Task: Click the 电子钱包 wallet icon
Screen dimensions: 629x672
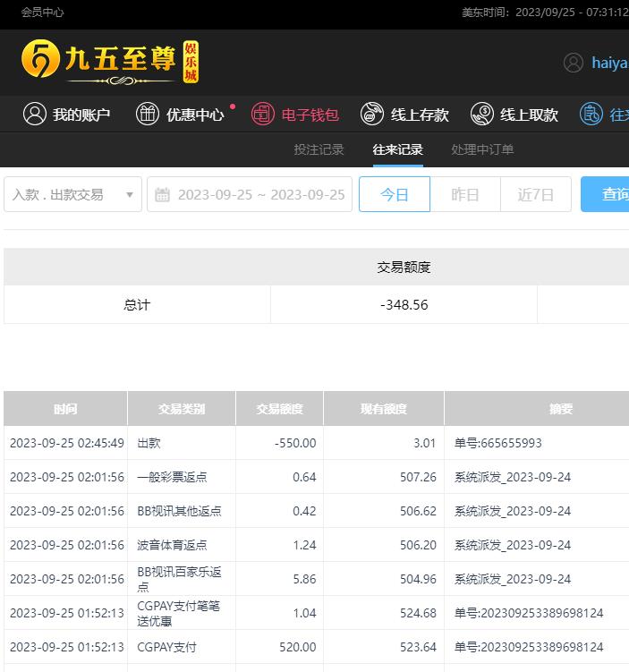Action: [x=263, y=114]
